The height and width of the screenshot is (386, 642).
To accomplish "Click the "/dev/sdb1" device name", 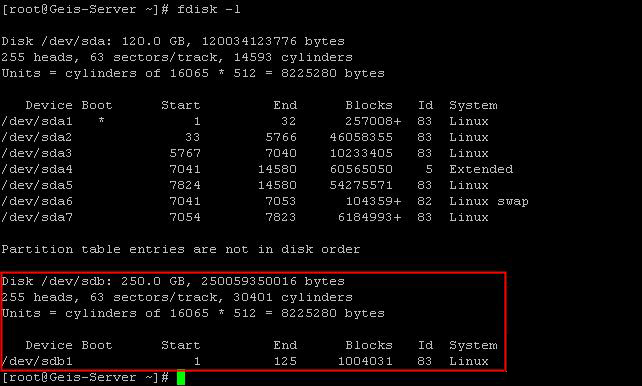I will (x=37, y=361).
